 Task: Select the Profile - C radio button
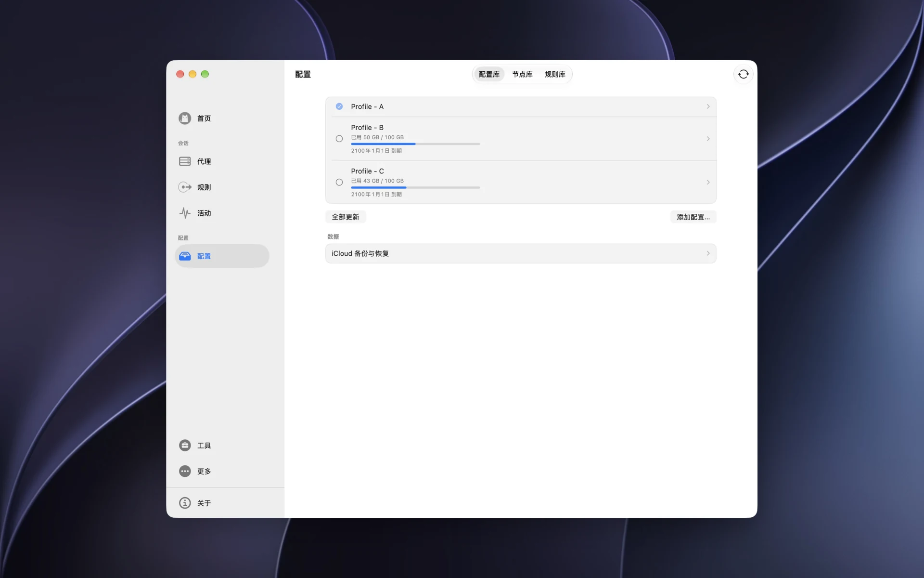pyautogui.click(x=339, y=182)
